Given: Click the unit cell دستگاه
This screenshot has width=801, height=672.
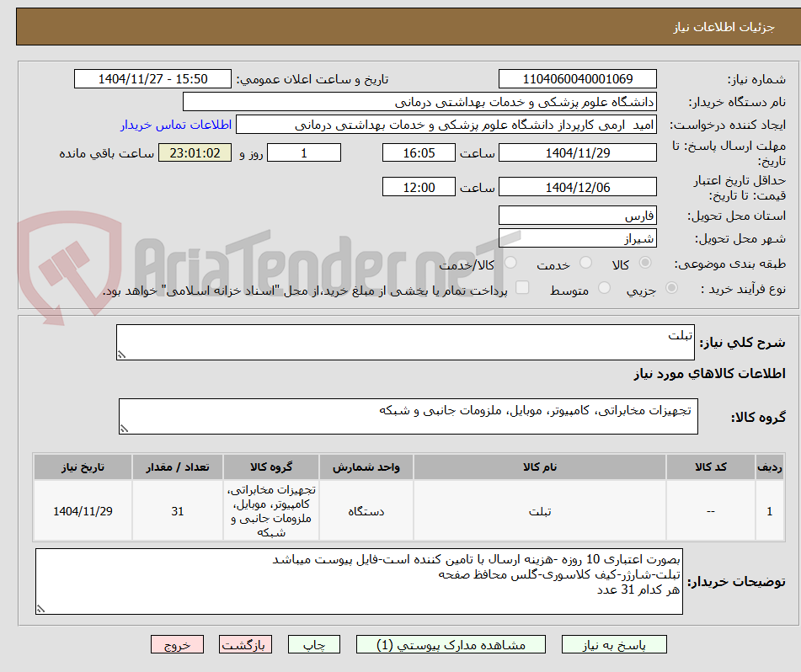Looking at the screenshot, I should (x=366, y=510).
